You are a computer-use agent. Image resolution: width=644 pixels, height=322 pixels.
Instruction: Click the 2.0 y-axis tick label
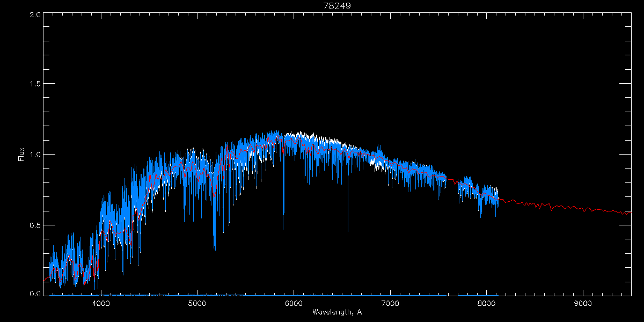tap(34, 15)
